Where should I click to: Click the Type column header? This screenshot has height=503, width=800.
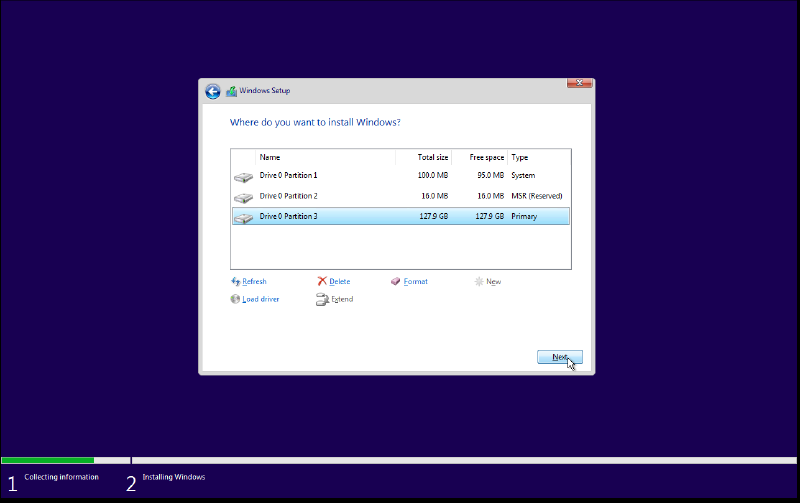539,157
